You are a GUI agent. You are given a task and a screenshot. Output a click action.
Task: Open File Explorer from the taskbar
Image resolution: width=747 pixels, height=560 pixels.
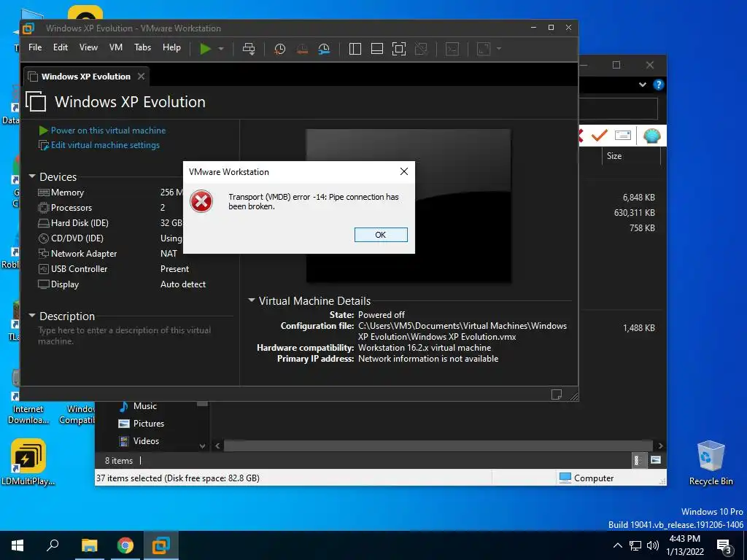(89, 545)
